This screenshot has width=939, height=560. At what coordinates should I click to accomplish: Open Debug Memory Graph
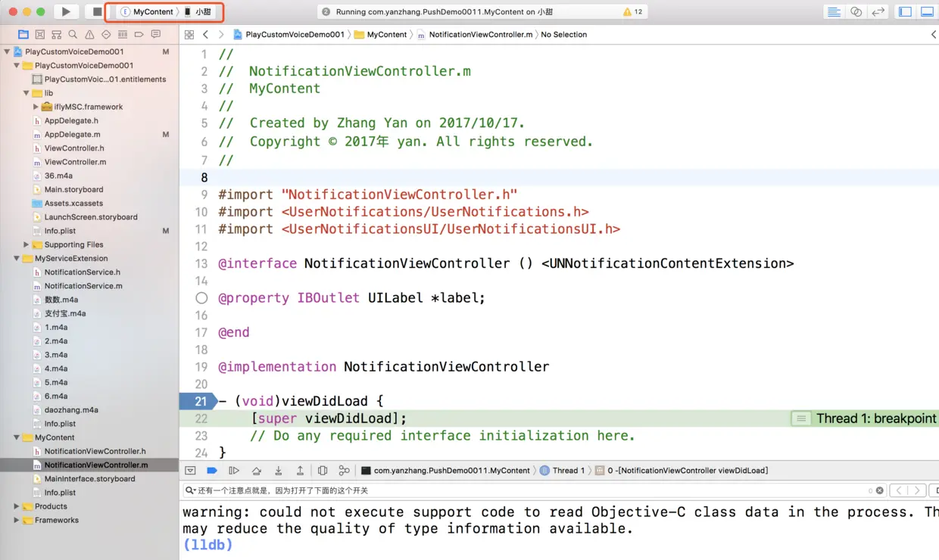tap(345, 471)
